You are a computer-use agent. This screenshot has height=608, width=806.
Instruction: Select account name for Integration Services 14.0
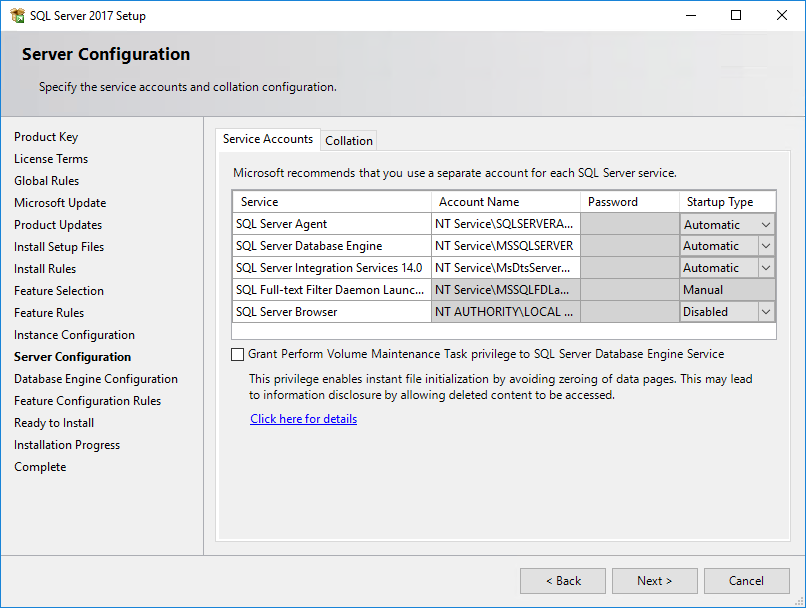pos(506,268)
